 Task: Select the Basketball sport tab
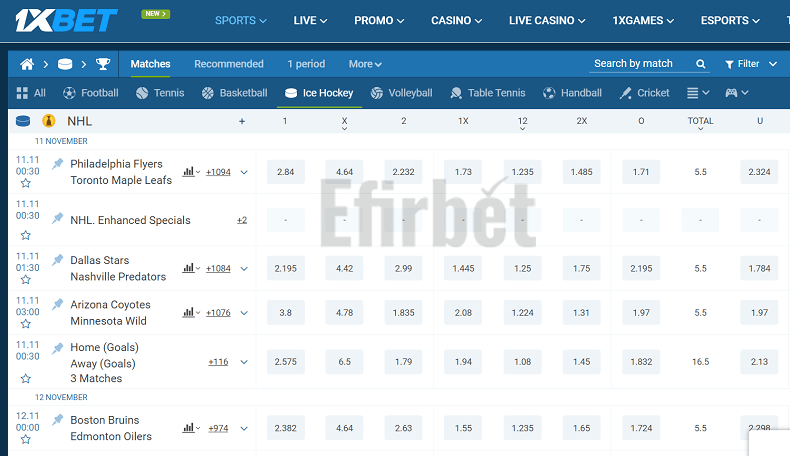pyautogui.click(x=234, y=93)
